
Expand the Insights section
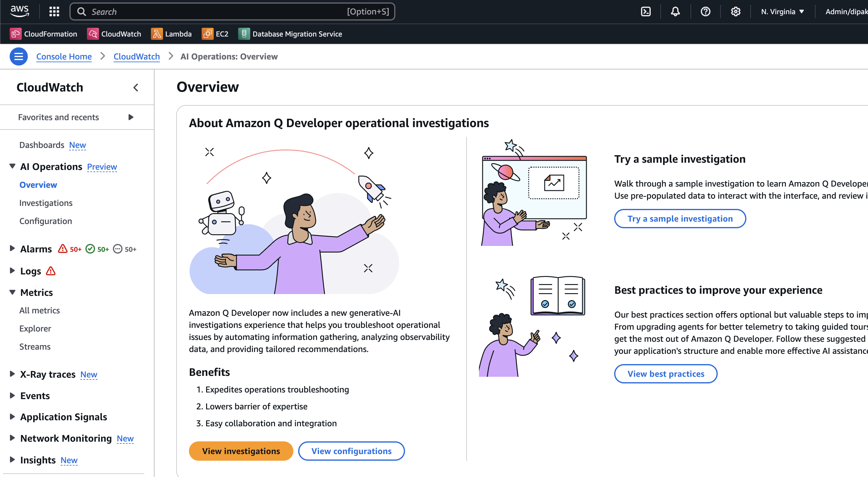click(12, 459)
